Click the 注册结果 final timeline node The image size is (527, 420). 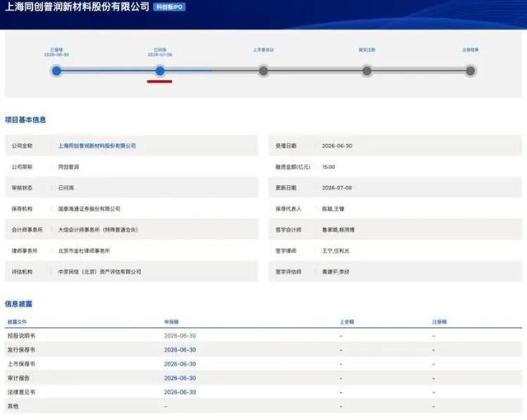(x=470, y=71)
